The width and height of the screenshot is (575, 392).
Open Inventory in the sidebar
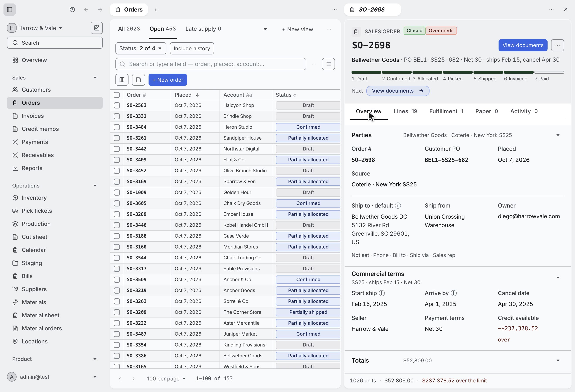(55, 198)
